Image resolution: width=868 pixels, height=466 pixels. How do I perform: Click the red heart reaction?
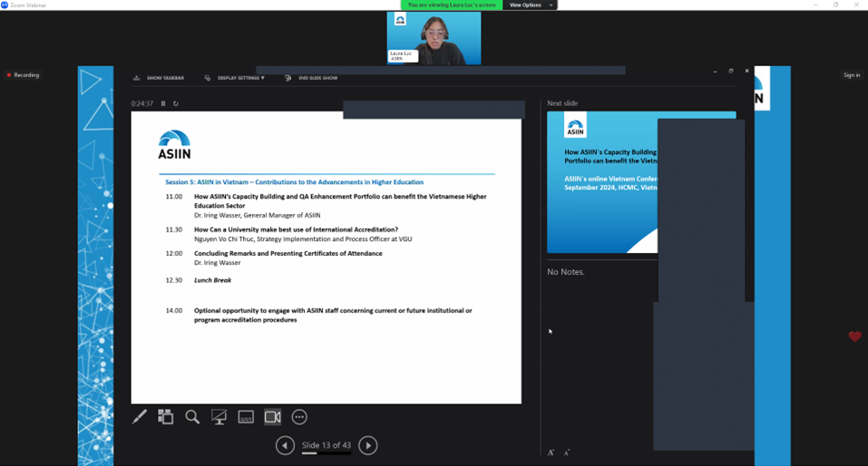(854, 336)
